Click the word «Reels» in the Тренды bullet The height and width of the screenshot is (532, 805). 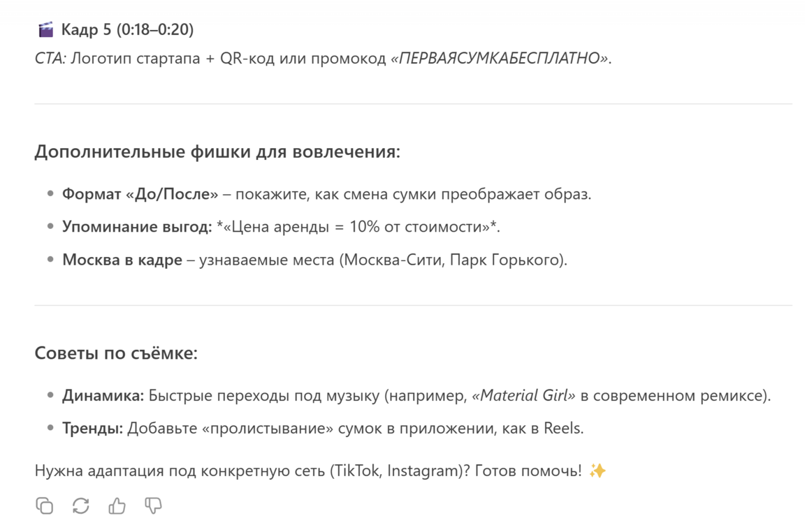click(x=562, y=428)
